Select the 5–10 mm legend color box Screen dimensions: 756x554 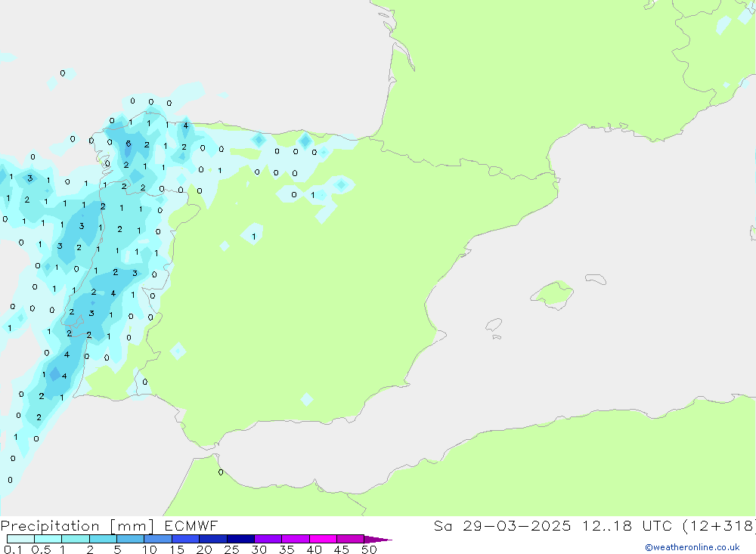[x=131, y=539]
